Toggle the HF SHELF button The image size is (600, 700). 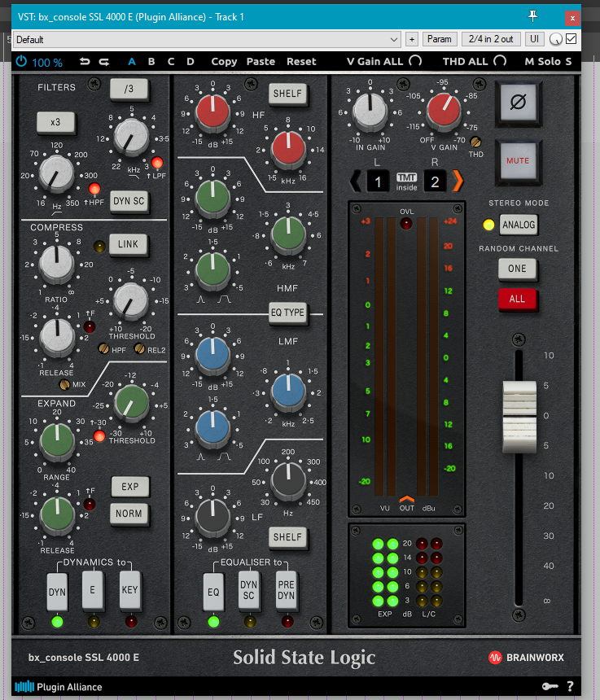tap(287, 94)
